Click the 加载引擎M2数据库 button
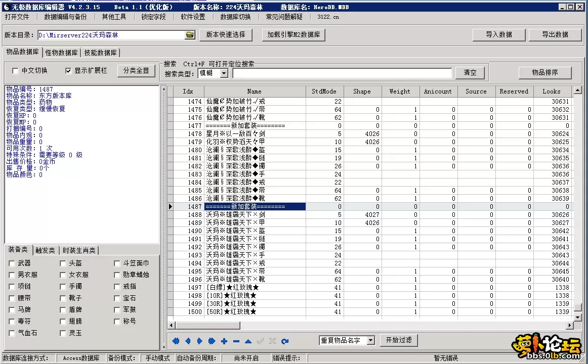 pyautogui.click(x=293, y=35)
